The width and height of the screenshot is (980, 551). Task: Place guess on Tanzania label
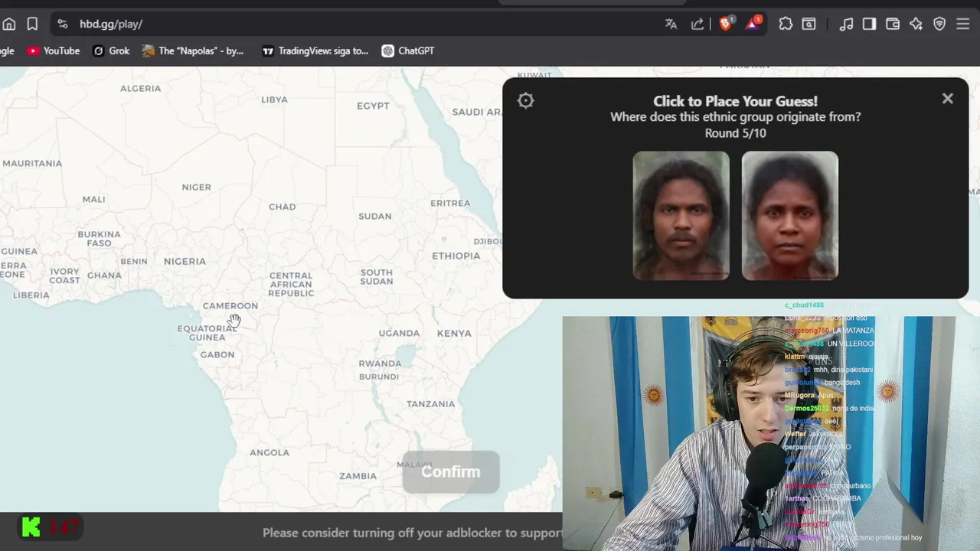[x=430, y=403]
